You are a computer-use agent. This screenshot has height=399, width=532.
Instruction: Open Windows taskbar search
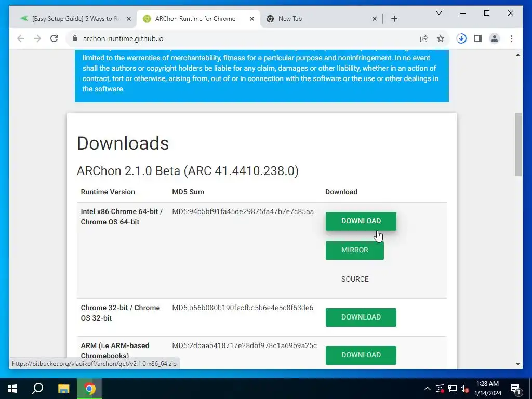coord(37,389)
